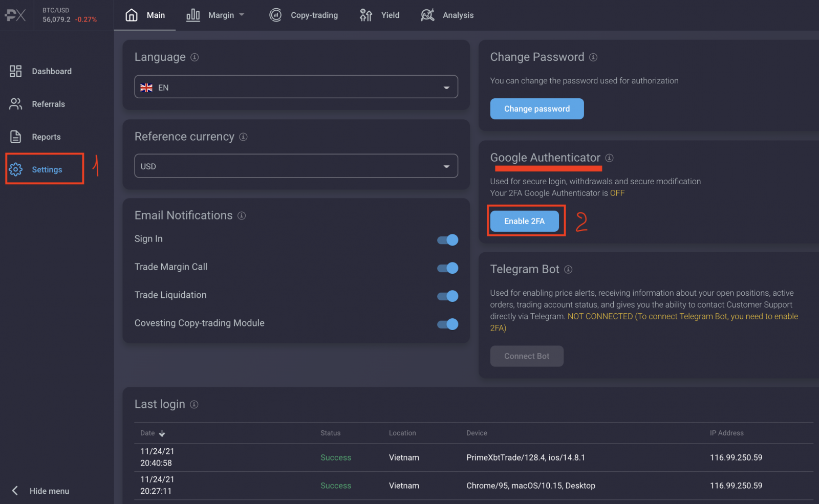
Task: Select the Referrals sidebar icon
Action: [x=15, y=104]
